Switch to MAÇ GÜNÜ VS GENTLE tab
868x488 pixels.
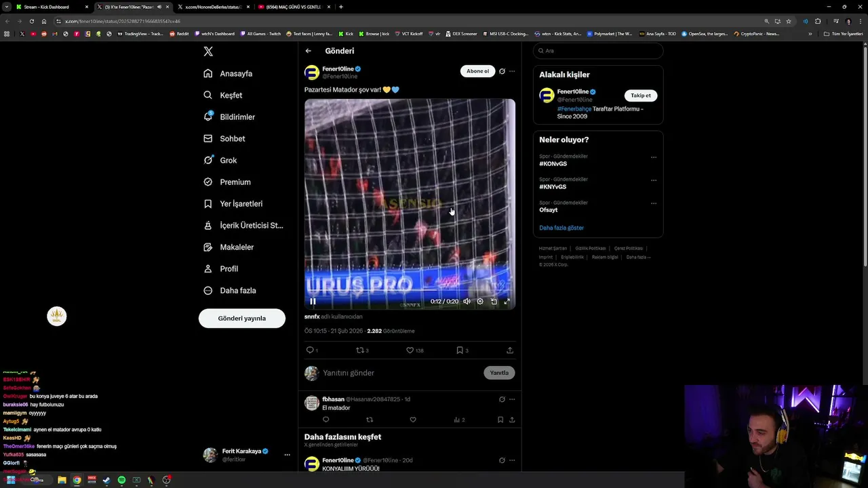point(295,7)
